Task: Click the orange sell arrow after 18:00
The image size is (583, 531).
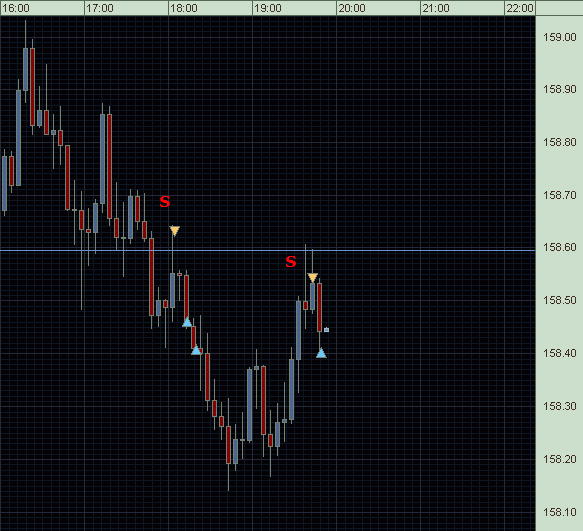Action: [x=175, y=231]
